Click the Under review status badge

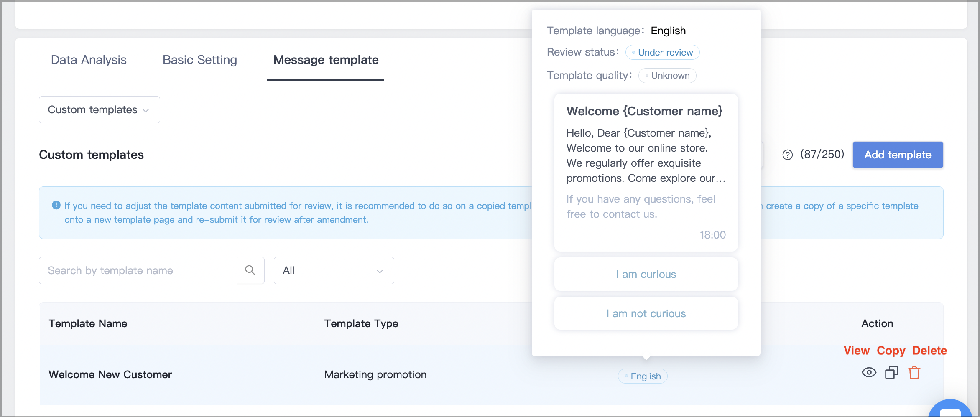[662, 52]
